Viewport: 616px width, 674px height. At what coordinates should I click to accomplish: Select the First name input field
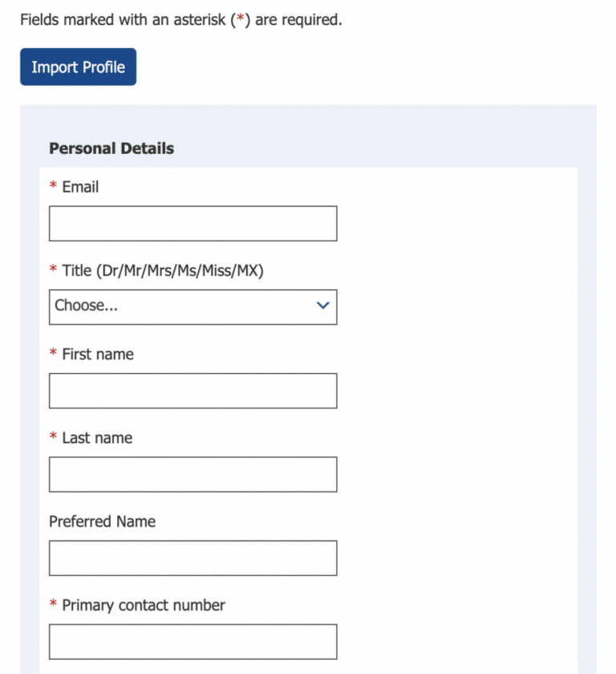click(x=192, y=391)
